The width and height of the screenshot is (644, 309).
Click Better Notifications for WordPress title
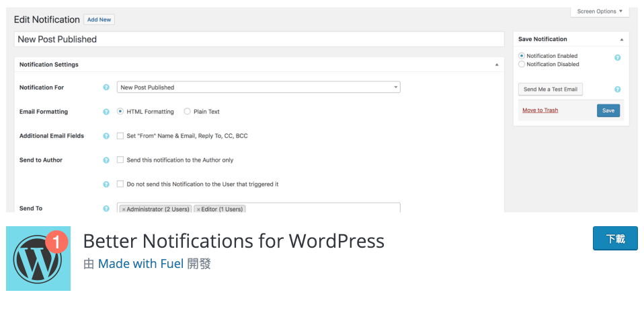[234, 241]
